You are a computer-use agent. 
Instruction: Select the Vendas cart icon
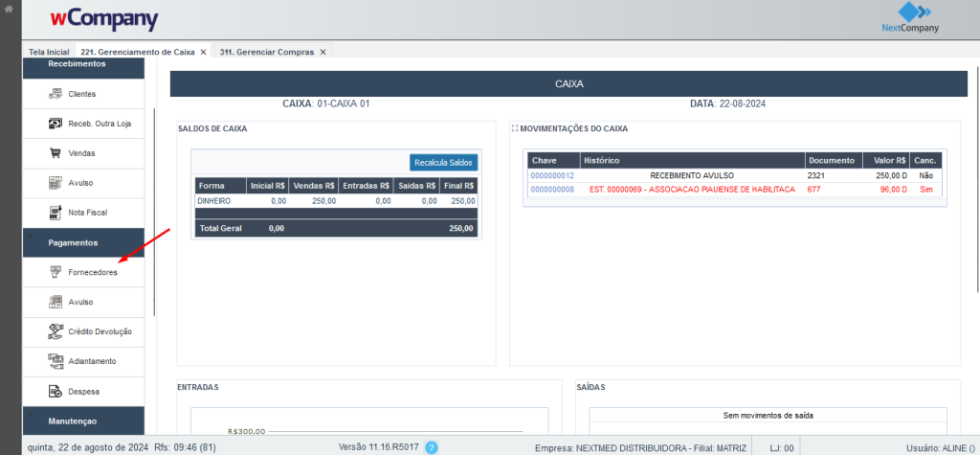point(55,153)
